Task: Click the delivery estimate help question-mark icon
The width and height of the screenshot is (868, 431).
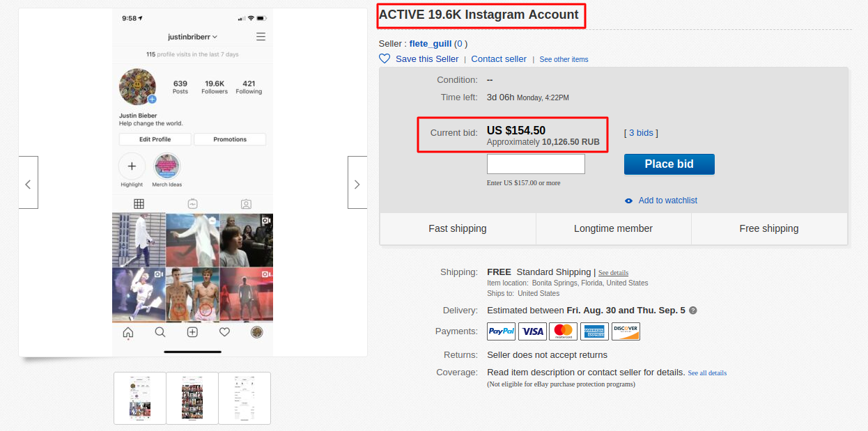Action: (x=693, y=311)
